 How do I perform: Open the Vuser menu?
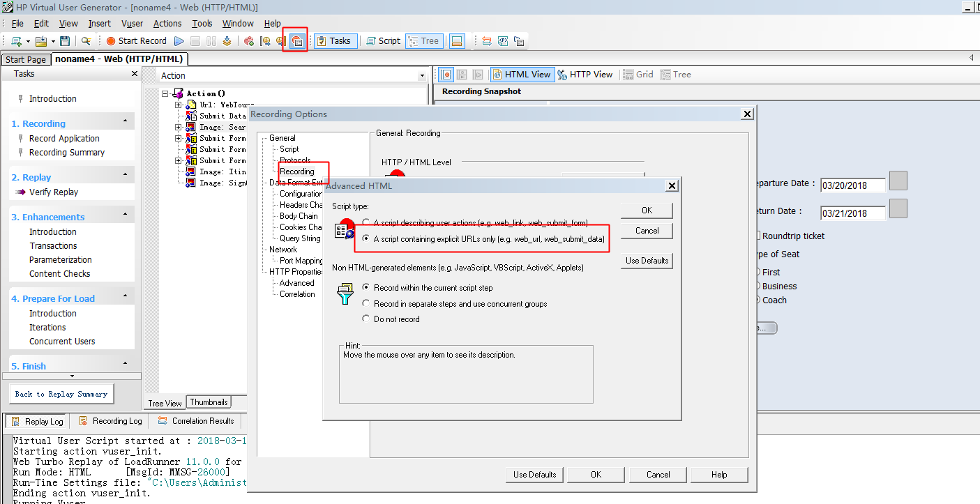132,23
